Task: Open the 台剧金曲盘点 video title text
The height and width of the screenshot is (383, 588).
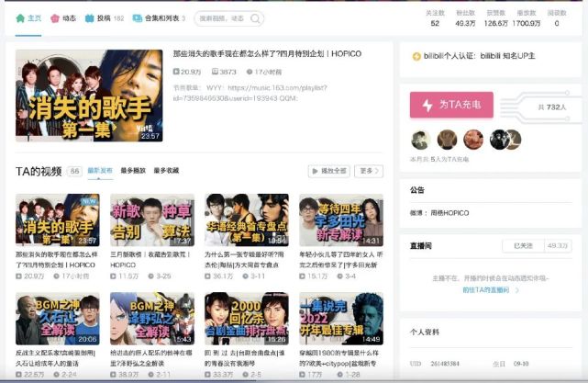Action: (x=245, y=358)
